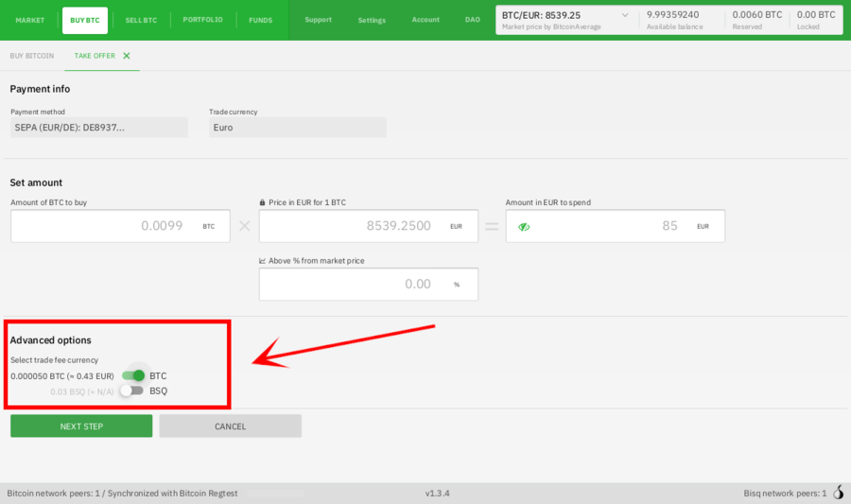The width and height of the screenshot is (851, 504).
Task: Switch to Sell BTC tab
Action: (x=141, y=20)
